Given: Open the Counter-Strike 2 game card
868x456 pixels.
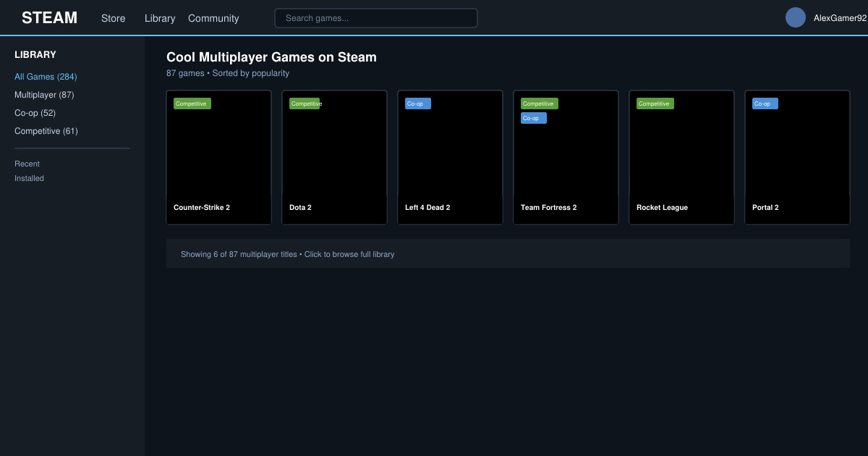Looking at the screenshot, I should tap(218, 157).
